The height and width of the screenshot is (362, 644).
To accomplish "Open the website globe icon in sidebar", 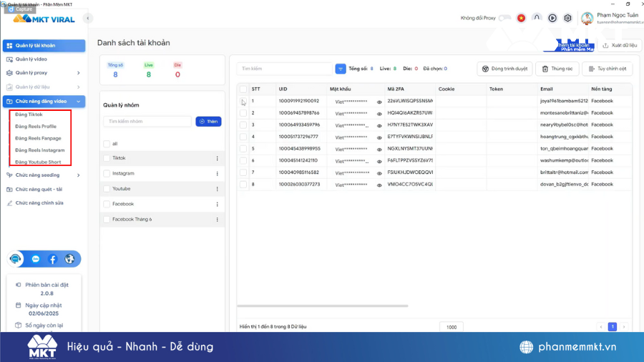I will click(x=69, y=259).
